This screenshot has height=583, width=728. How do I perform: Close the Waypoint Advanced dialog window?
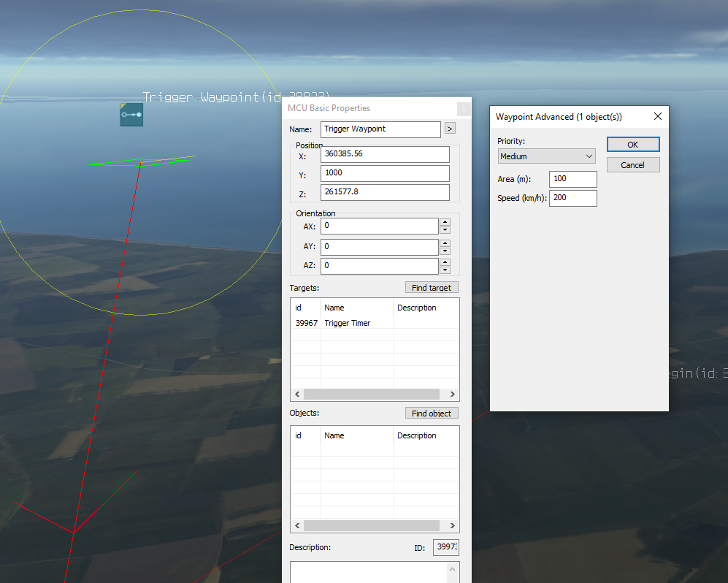tap(657, 116)
